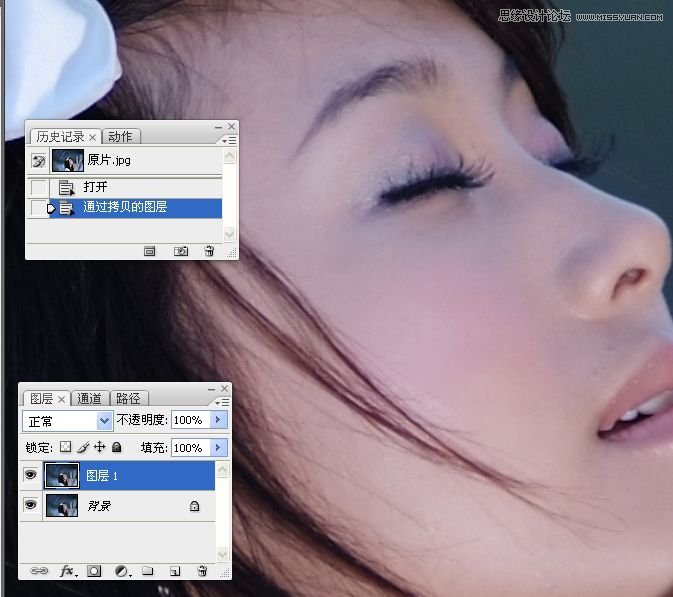This screenshot has width=673, height=597.
Task: Hide the 背景 layer eye icon
Action: pyautogui.click(x=30, y=505)
